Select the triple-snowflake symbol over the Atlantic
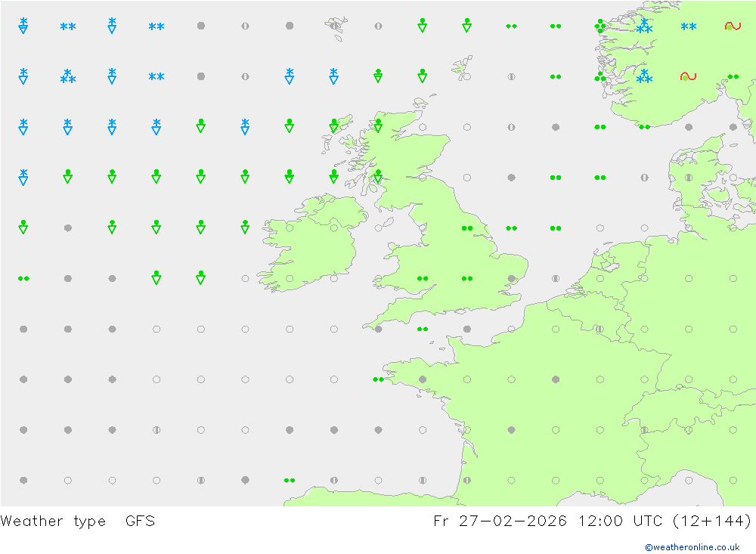The height and width of the screenshot is (554, 756). [x=67, y=76]
